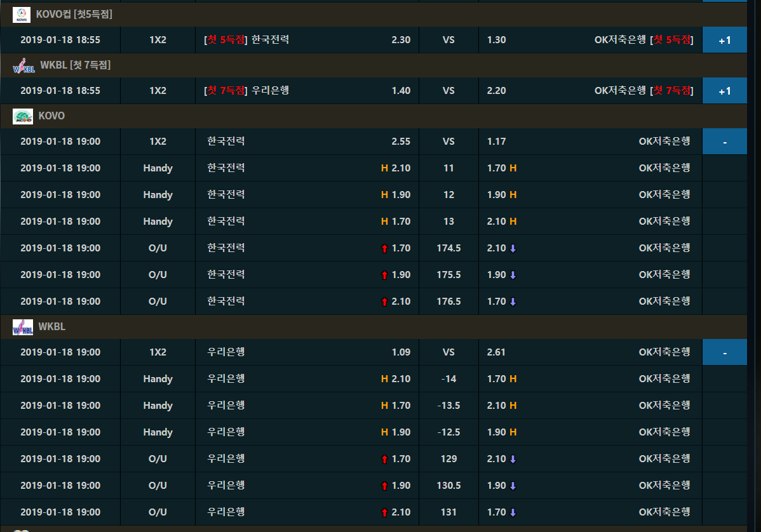Choose over 129 at 1.70
Viewport: 761px width, 532px height.
pos(307,459)
